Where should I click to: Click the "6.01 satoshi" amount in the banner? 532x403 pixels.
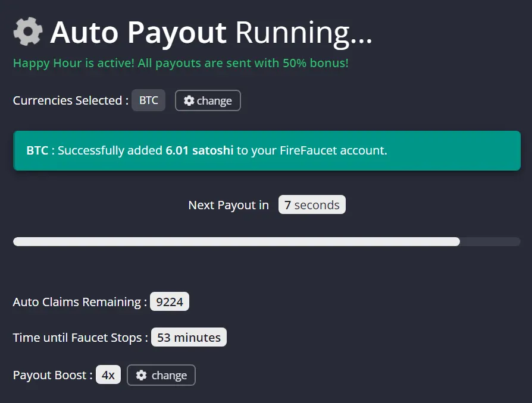pos(199,150)
